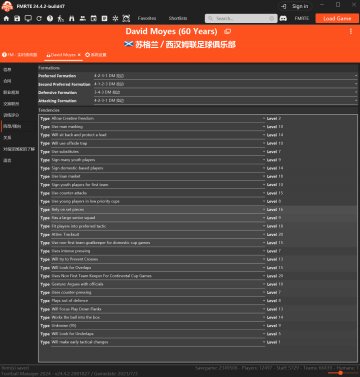The width and height of the screenshot is (360, 377).
Task: Open the help question mark icon
Action: [x=50, y=18]
